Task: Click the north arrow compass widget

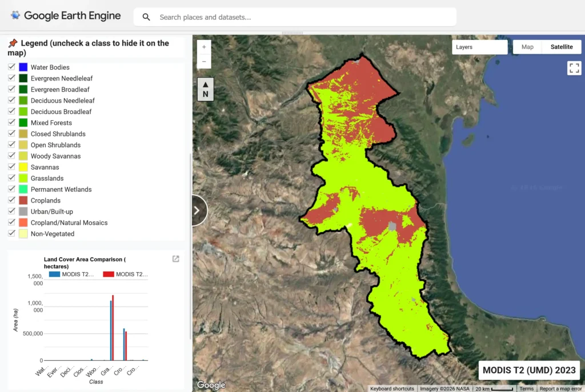Action: tap(206, 90)
